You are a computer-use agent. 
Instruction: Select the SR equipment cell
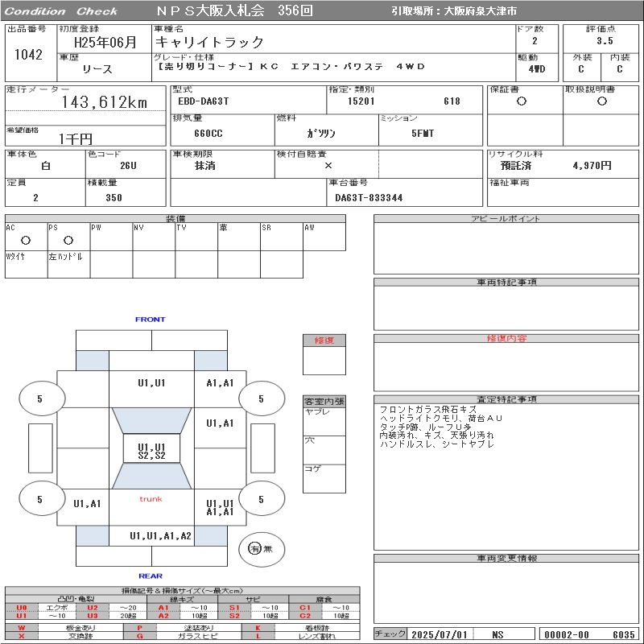281,237
